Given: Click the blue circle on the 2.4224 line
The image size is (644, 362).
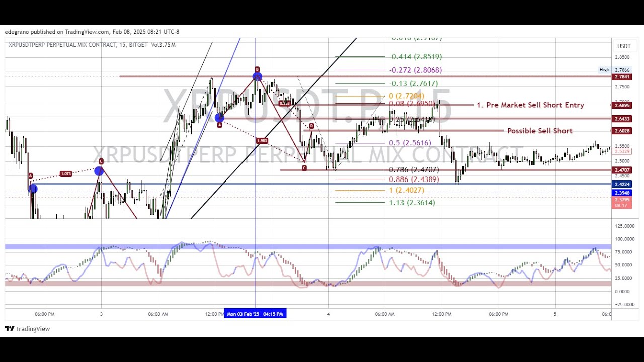Looking at the screenshot, I should pyautogui.click(x=33, y=189).
